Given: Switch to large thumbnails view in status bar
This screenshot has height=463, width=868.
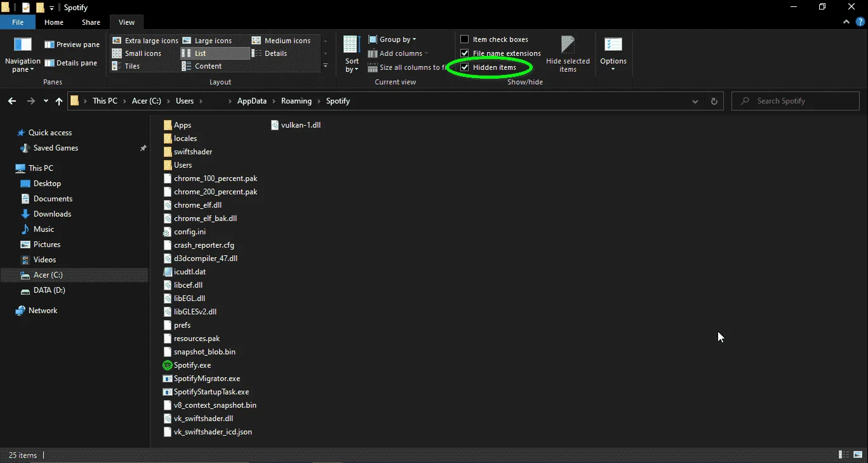Looking at the screenshot, I should pyautogui.click(x=857, y=455).
